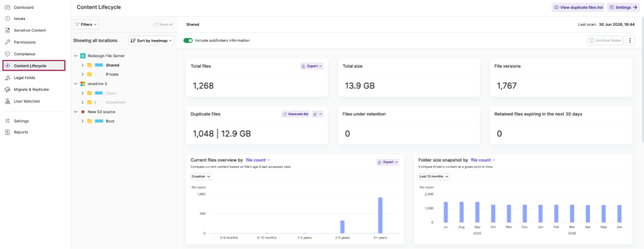Open Legal Holds section
644x249 pixels.
24,77
